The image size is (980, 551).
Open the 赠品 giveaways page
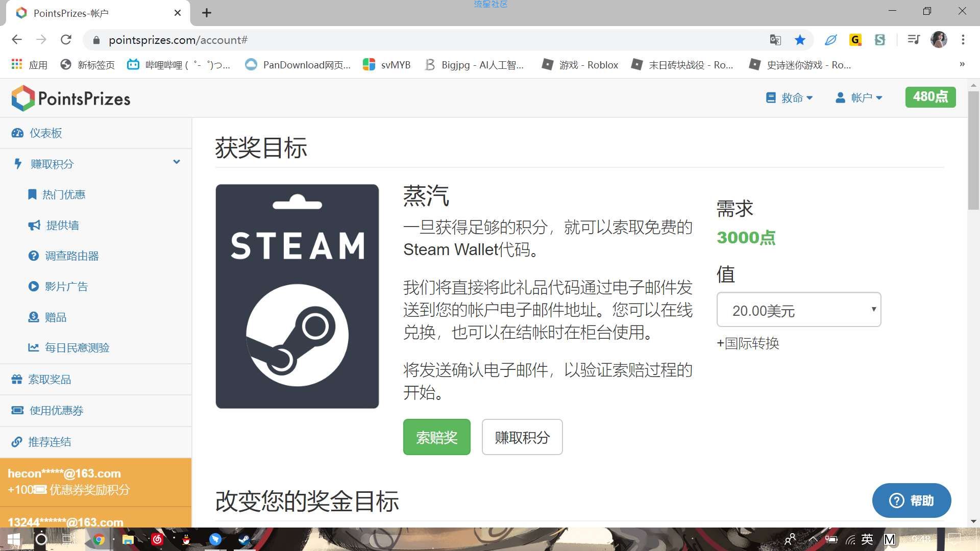tap(47, 317)
